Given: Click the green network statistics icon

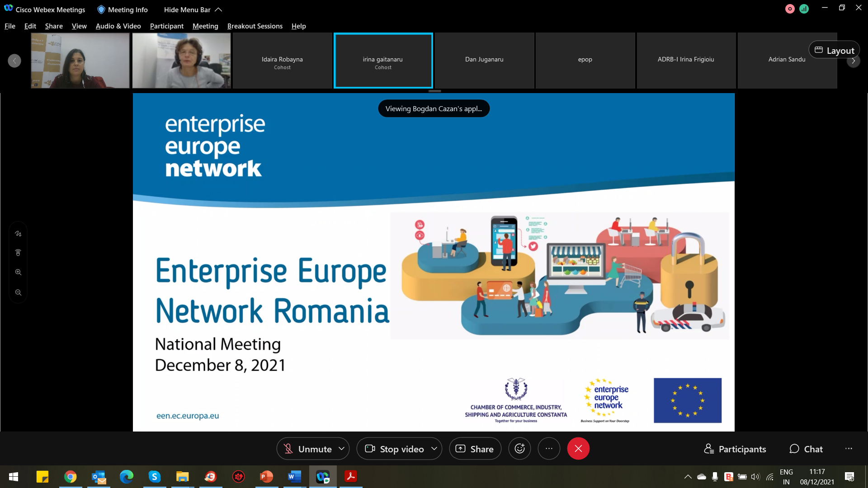Looking at the screenshot, I should [x=804, y=9].
